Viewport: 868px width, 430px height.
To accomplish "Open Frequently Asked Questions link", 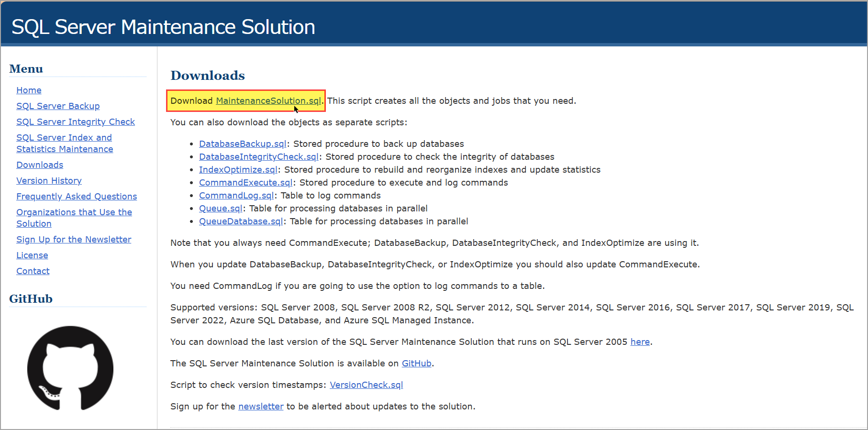I will click(77, 197).
